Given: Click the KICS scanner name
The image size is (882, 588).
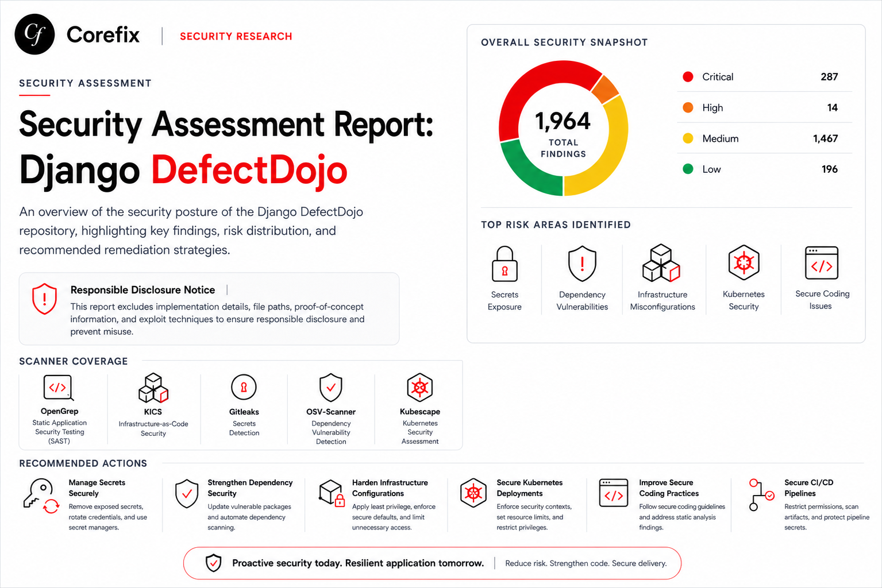Looking at the screenshot, I should coord(153,412).
